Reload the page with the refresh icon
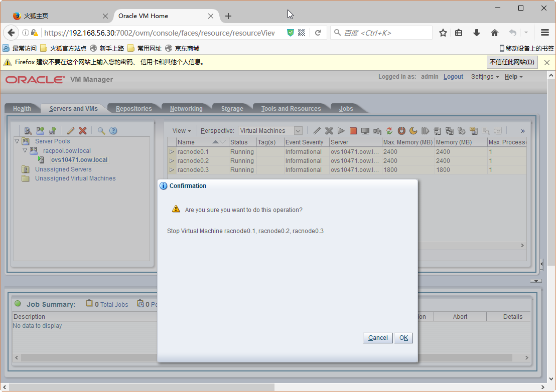Screen dimensions: 556x392 pos(318,33)
